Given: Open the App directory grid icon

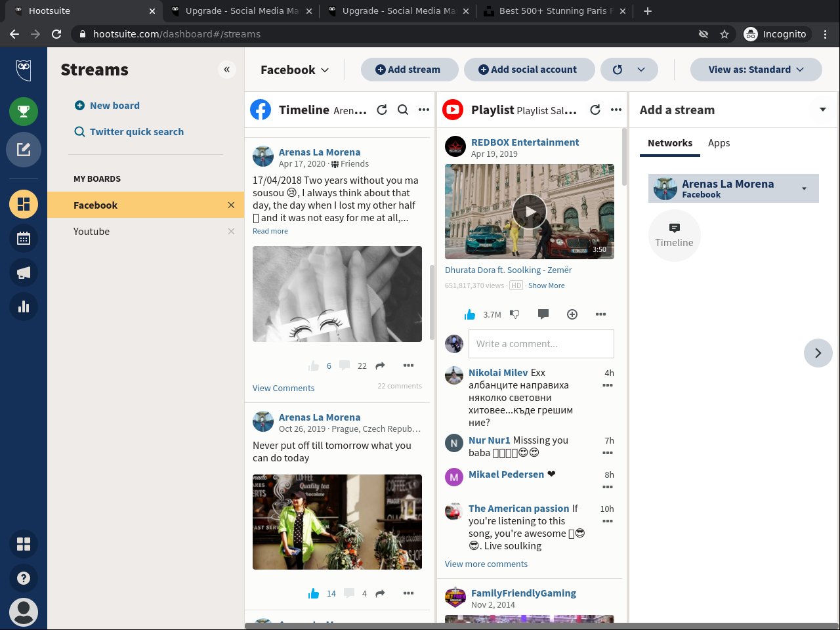Looking at the screenshot, I should pos(24,544).
